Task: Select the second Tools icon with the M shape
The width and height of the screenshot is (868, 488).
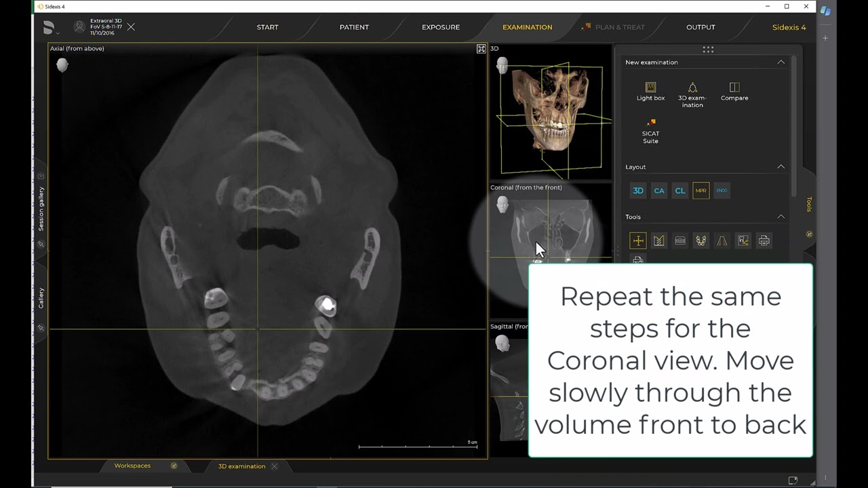Action: click(659, 241)
